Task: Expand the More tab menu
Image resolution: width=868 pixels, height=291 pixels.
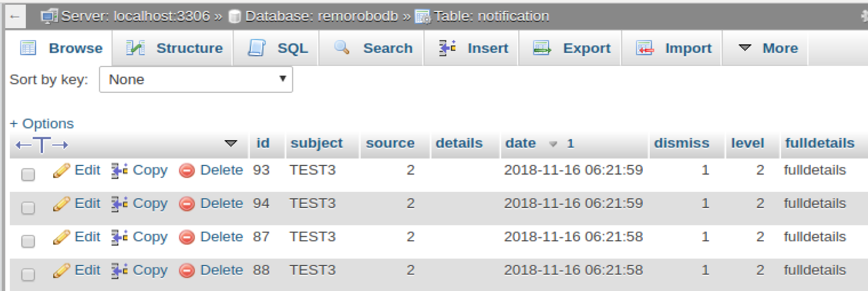Action: [x=768, y=48]
